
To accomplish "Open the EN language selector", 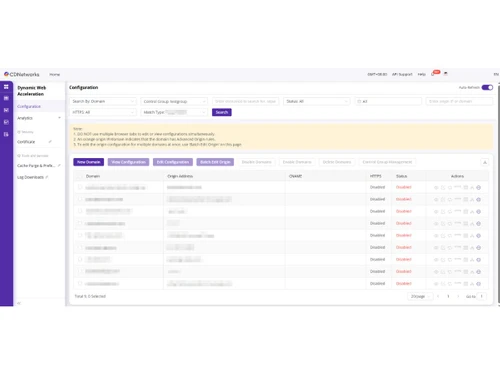I will point(496,74).
